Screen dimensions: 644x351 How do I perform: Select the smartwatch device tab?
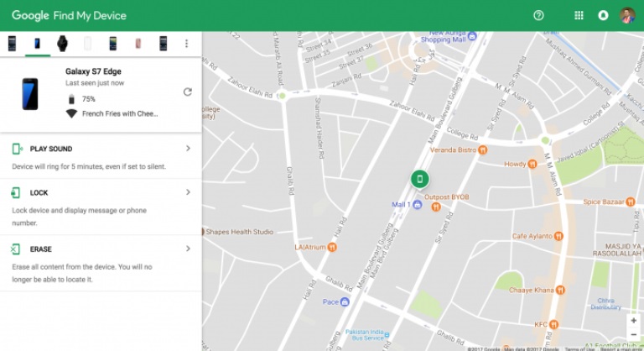pyautogui.click(x=62, y=43)
